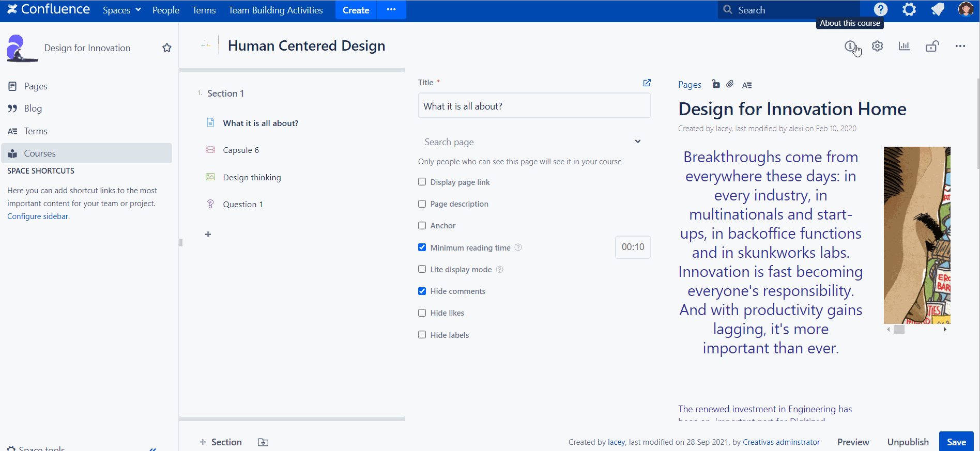Click the import section folder icon

(263, 442)
